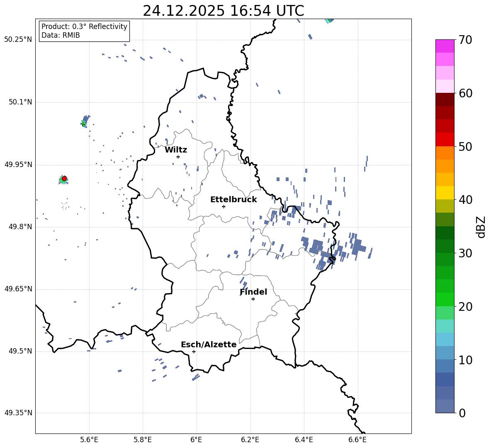Click the cross marker below Wiltz
Viewport: 491px width, 448px height.
click(x=178, y=157)
